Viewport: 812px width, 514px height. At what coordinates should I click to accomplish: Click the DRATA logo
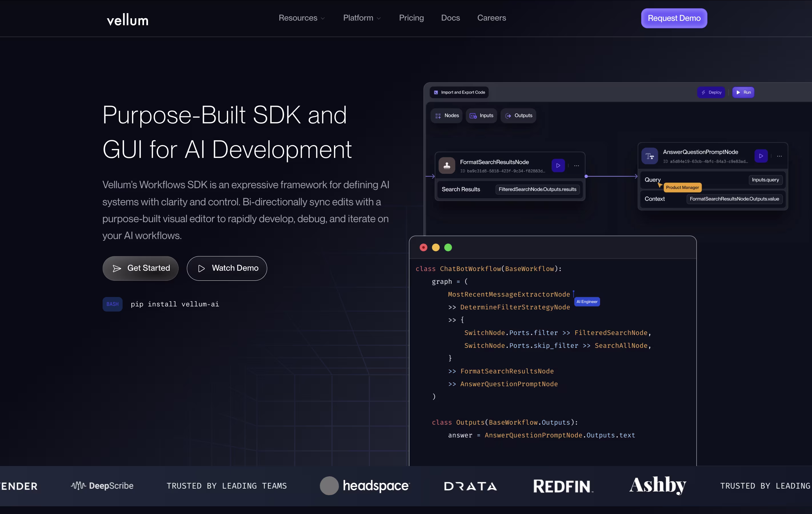pyautogui.click(x=470, y=486)
